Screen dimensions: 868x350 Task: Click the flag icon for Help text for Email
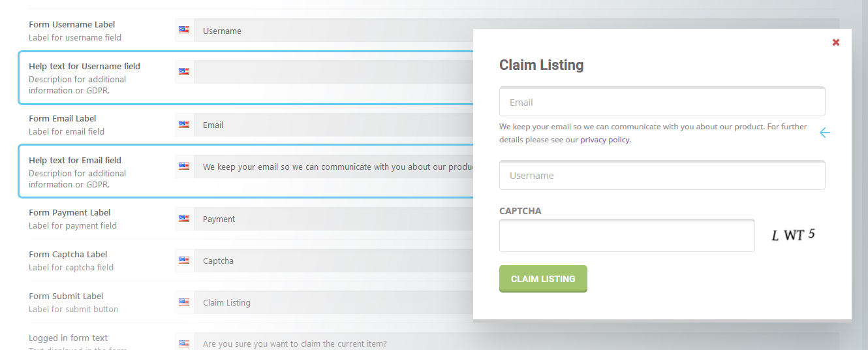[184, 166]
